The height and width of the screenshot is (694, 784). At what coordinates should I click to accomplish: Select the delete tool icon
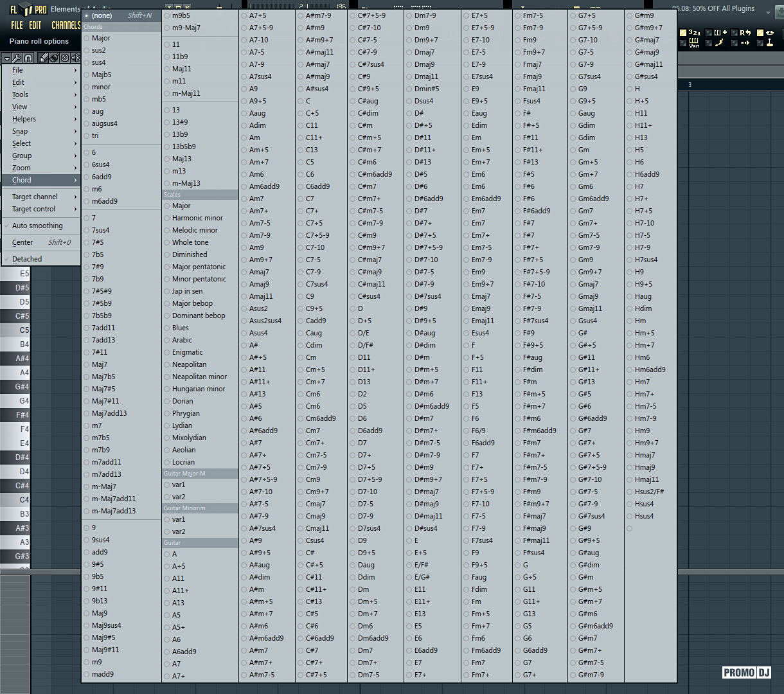point(65,58)
